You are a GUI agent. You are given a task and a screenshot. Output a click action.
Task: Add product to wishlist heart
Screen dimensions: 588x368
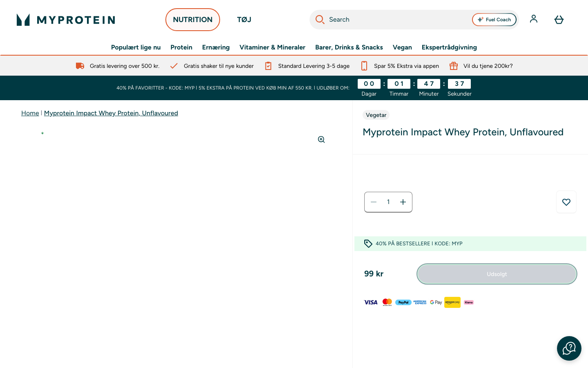point(566,202)
